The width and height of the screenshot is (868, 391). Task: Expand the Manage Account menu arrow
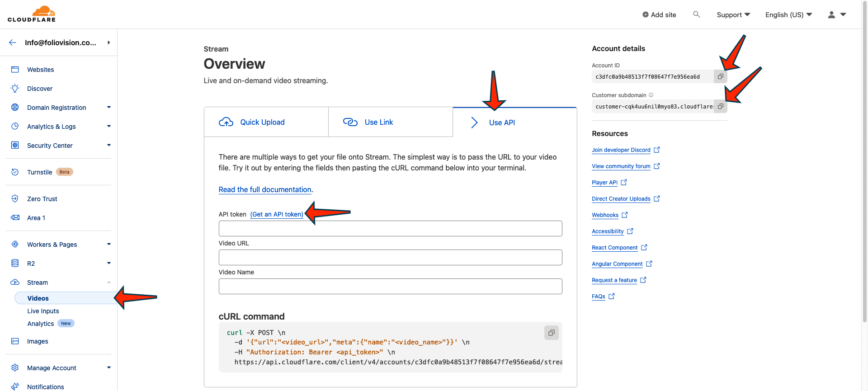109,368
